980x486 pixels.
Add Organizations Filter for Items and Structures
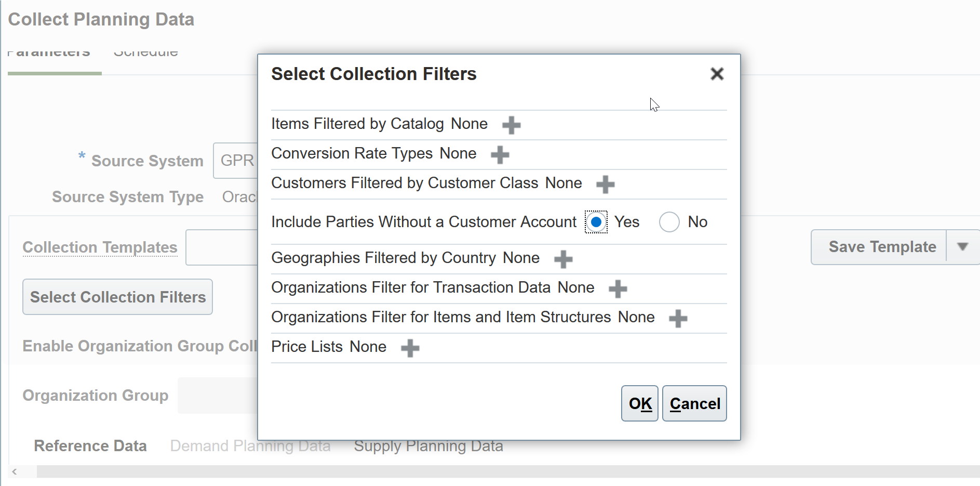(678, 318)
